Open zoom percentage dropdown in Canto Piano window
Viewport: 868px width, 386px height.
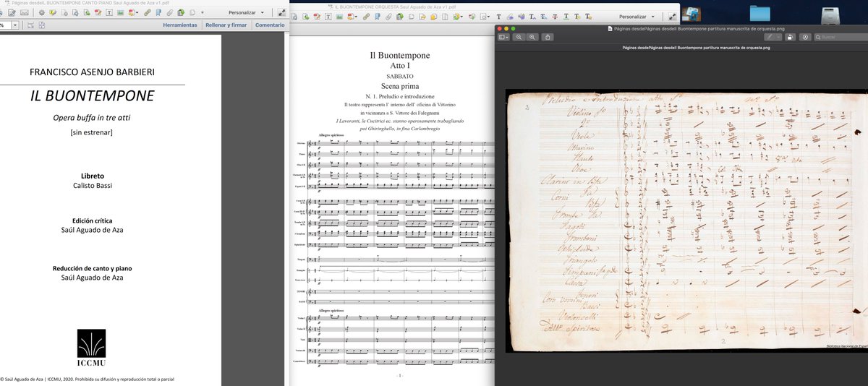[15, 25]
